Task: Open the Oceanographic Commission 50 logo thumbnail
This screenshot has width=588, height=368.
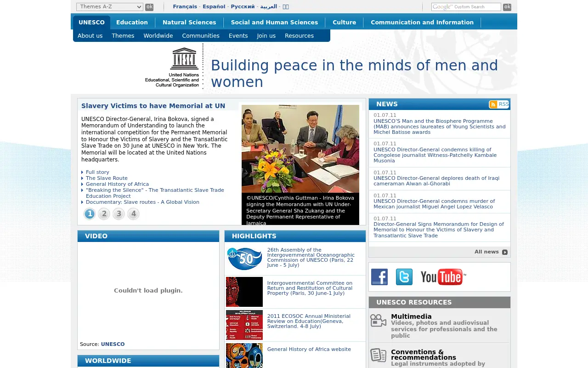Action: point(244,259)
